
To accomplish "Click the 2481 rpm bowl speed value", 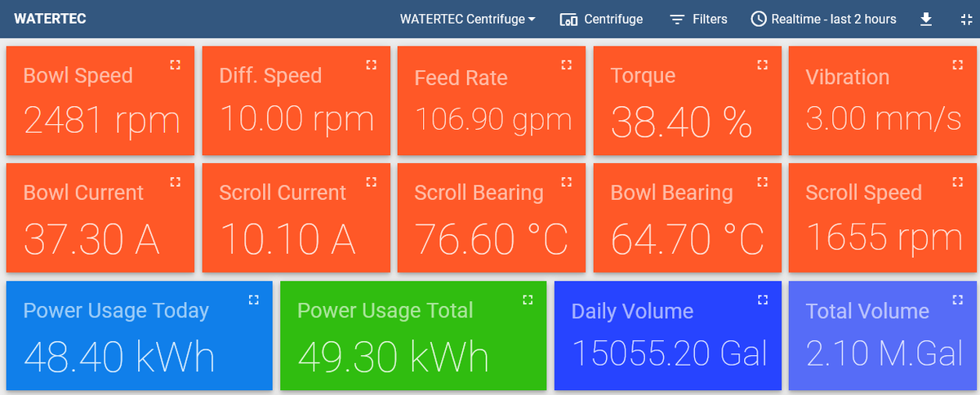I will (x=101, y=120).
